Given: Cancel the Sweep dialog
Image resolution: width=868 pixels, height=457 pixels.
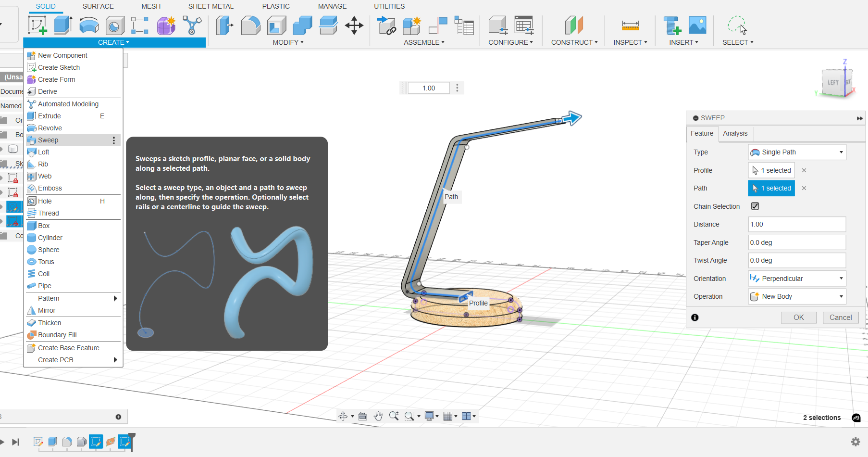Looking at the screenshot, I should click(x=840, y=317).
